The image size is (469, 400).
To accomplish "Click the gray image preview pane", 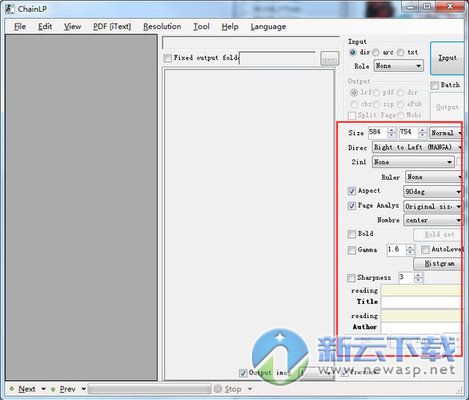I will click(81, 207).
